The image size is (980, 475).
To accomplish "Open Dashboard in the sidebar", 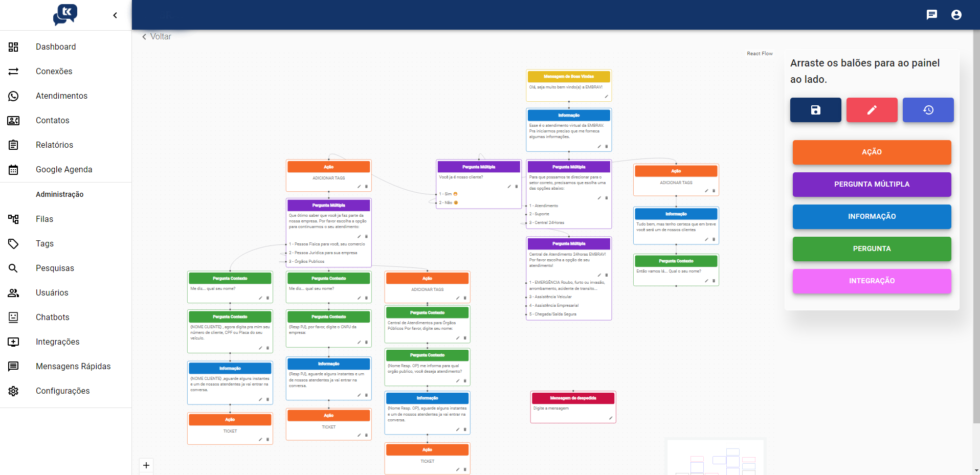I will 56,47.
